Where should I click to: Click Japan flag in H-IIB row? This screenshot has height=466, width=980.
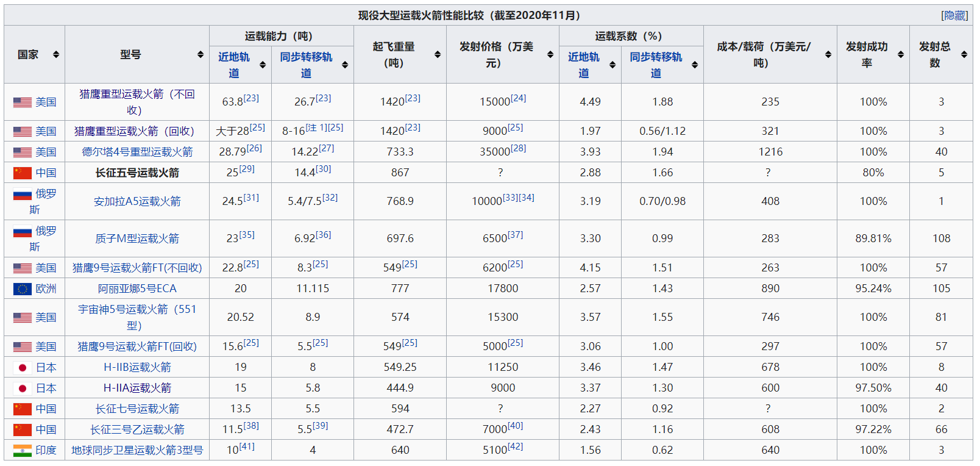click(x=23, y=367)
